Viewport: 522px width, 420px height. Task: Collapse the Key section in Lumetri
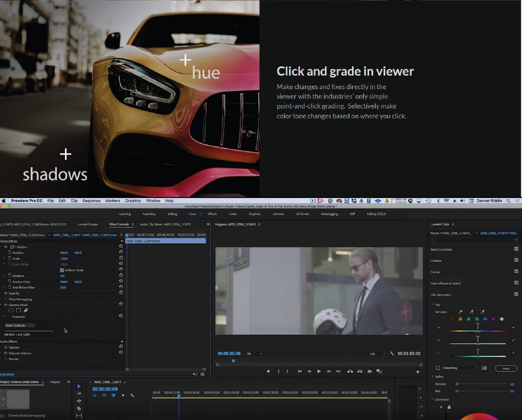[432, 304]
